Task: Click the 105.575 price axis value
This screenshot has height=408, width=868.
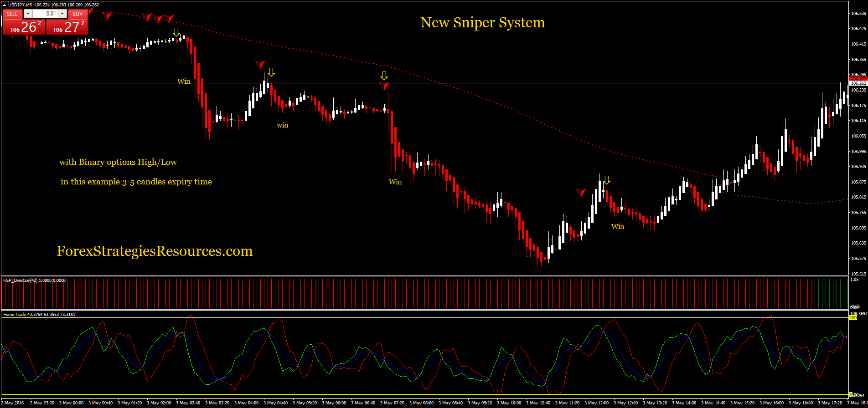Action: 858,258
